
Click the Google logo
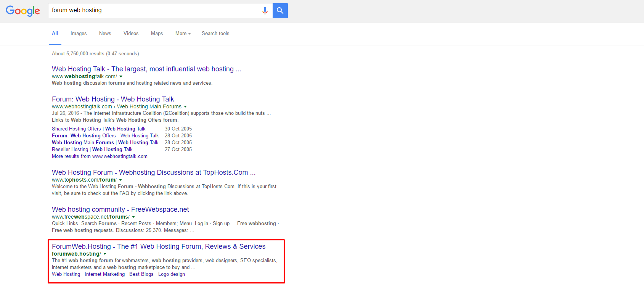[23, 11]
